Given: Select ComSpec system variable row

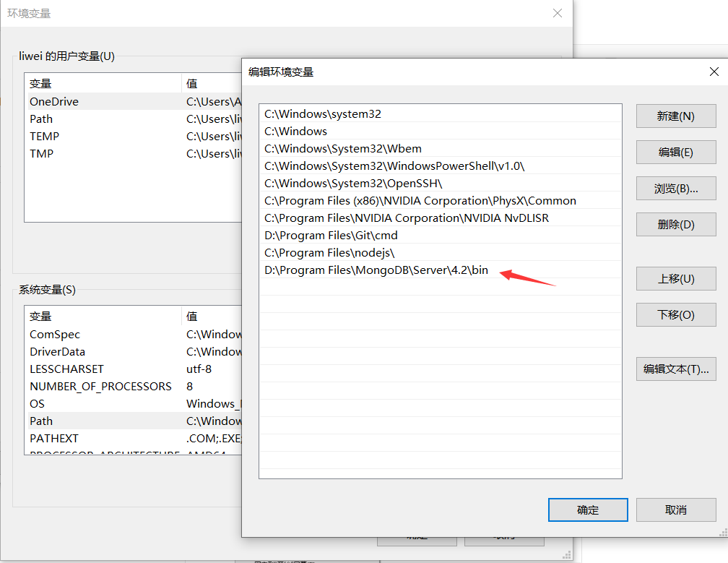Looking at the screenshot, I should coord(133,335).
